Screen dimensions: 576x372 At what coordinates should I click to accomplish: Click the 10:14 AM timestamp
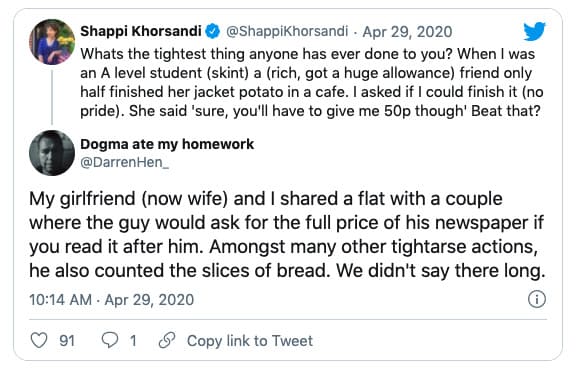pyautogui.click(x=61, y=300)
